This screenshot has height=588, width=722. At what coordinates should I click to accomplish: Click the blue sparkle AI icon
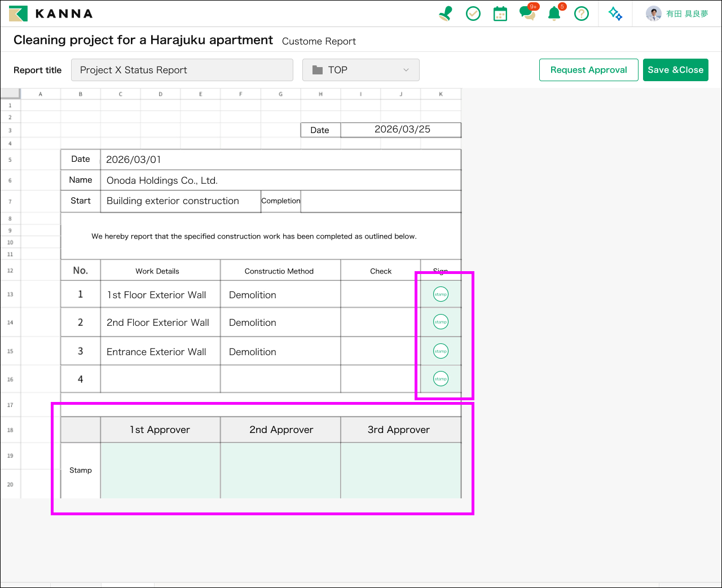[x=615, y=14]
